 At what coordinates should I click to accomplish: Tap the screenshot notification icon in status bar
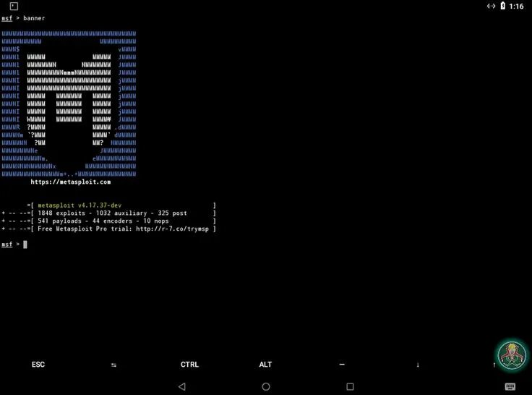click(x=14, y=6)
